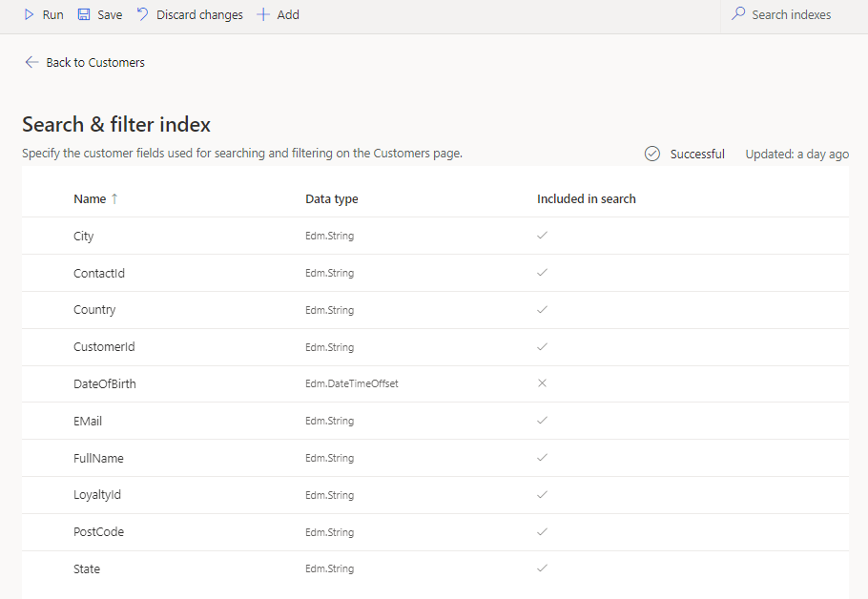Image resolution: width=868 pixels, height=599 pixels.
Task: Sort by Data type column header
Action: tap(331, 198)
